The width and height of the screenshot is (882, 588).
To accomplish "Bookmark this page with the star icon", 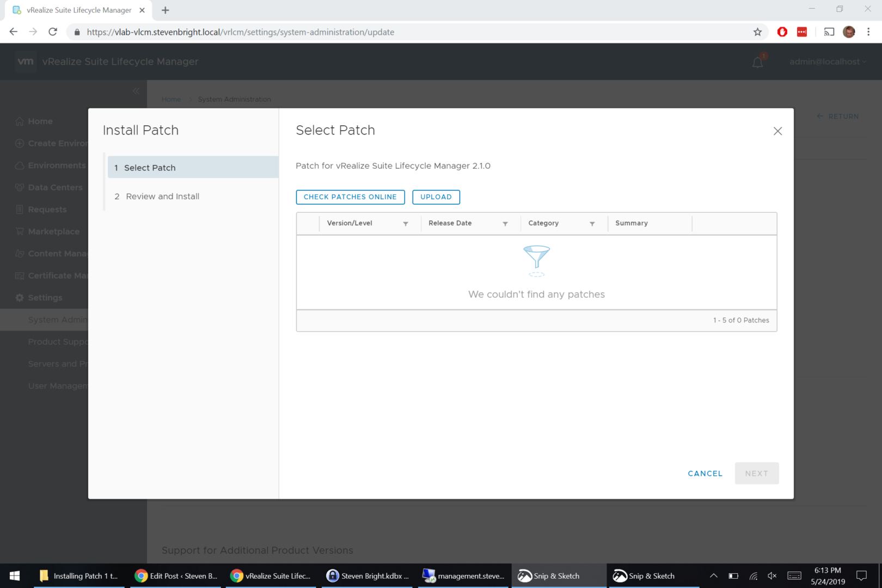I will point(757,32).
